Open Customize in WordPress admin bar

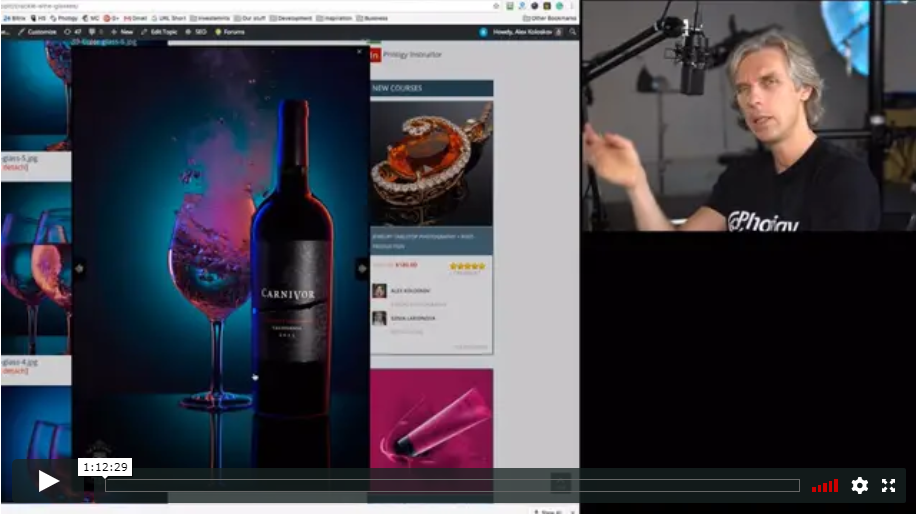pos(37,32)
